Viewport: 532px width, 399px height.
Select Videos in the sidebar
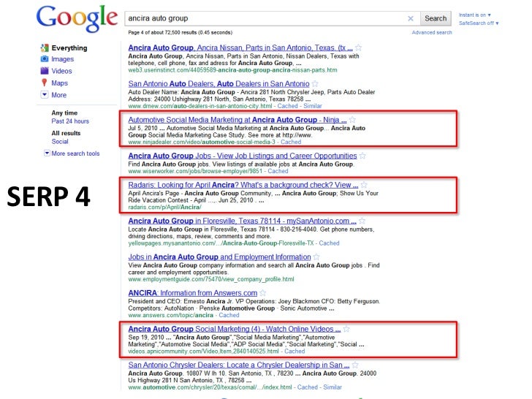point(61,71)
